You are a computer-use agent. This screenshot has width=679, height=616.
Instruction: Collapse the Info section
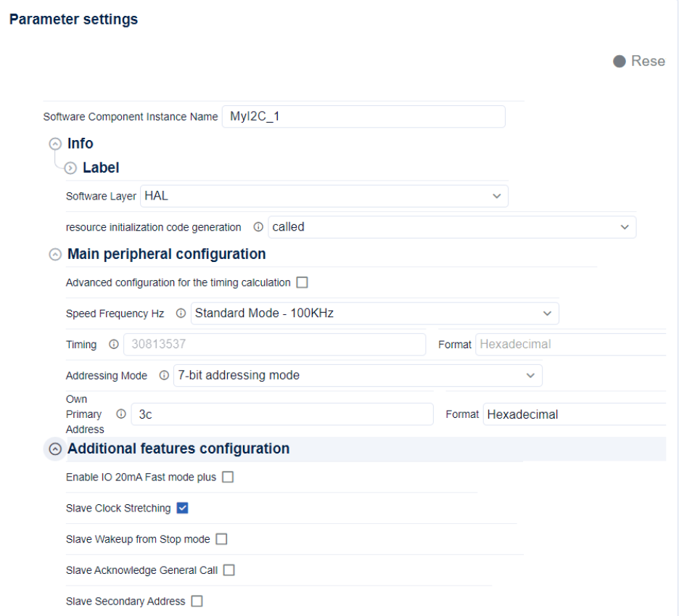(x=54, y=144)
